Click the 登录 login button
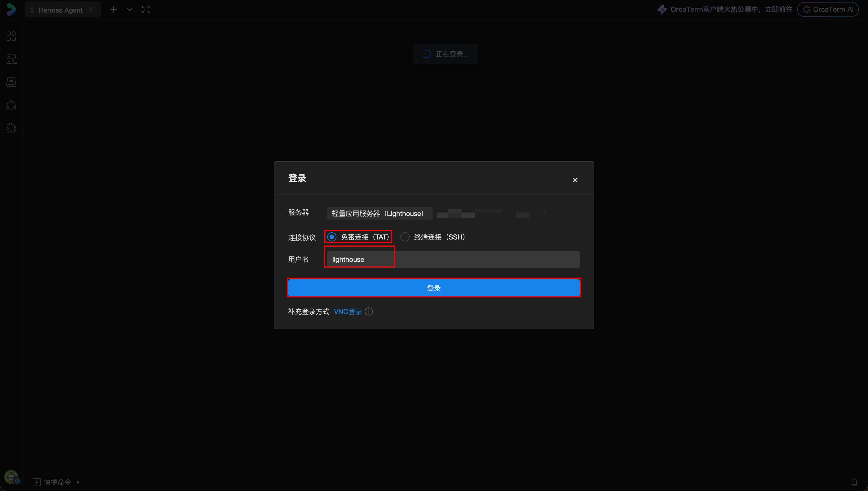The image size is (868, 491). (x=434, y=288)
